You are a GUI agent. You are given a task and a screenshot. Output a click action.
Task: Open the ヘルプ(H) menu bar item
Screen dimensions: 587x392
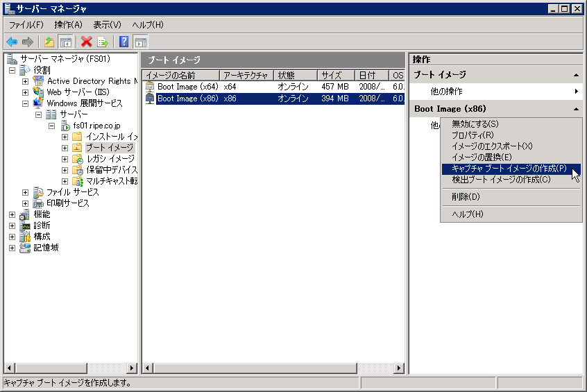pos(148,25)
